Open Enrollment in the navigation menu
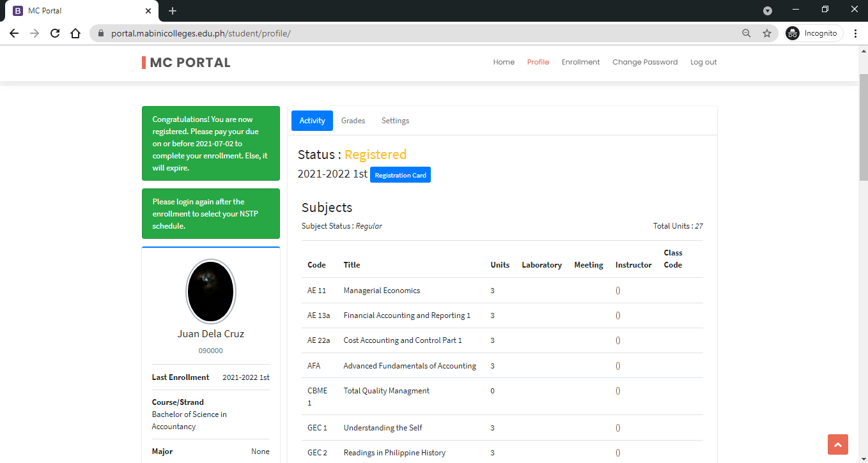The height and width of the screenshot is (463, 868). point(580,62)
